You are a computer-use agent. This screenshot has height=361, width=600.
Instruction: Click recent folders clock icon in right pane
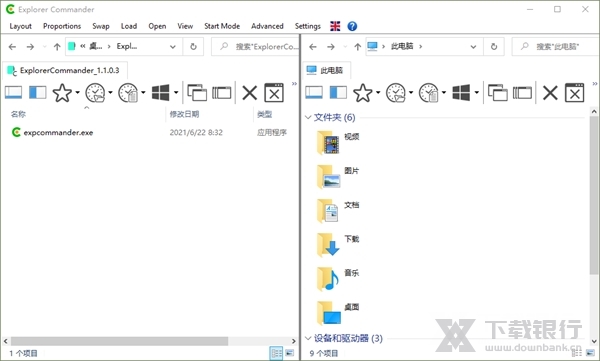(396, 93)
